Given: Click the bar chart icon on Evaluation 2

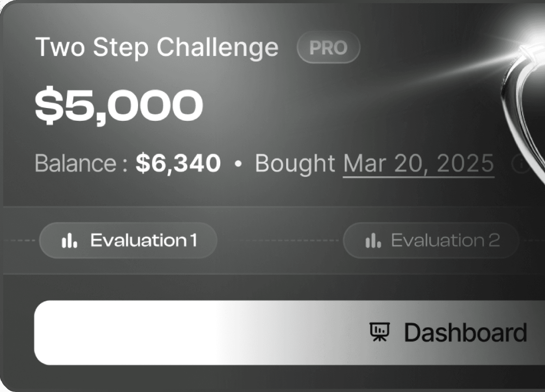Looking at the screenshot, I should pos(373,240).
